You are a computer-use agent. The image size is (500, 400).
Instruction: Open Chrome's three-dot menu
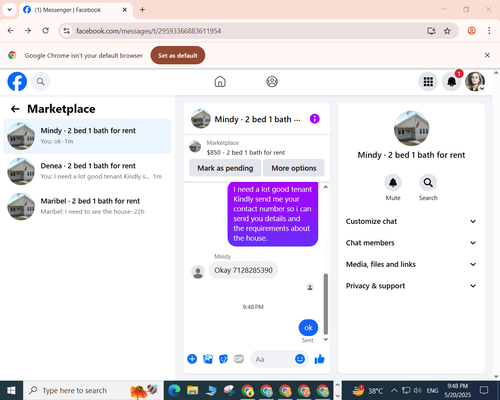[x=489, y=31]
